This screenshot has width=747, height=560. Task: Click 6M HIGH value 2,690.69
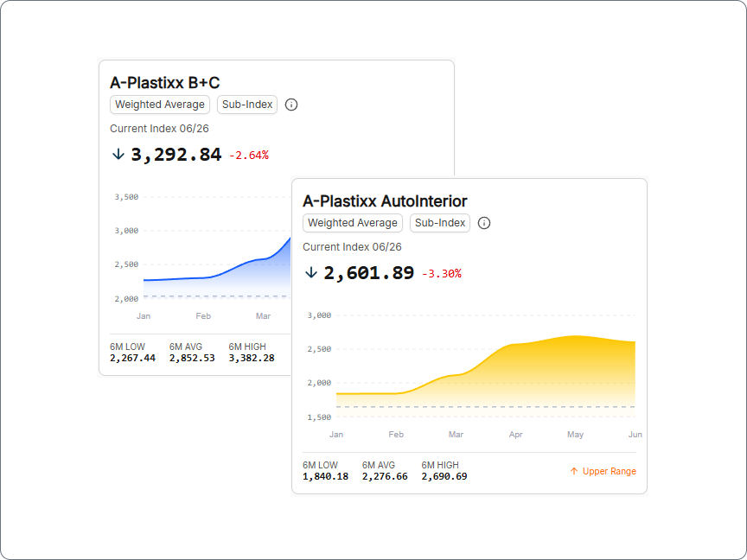[x=444, y=476]
